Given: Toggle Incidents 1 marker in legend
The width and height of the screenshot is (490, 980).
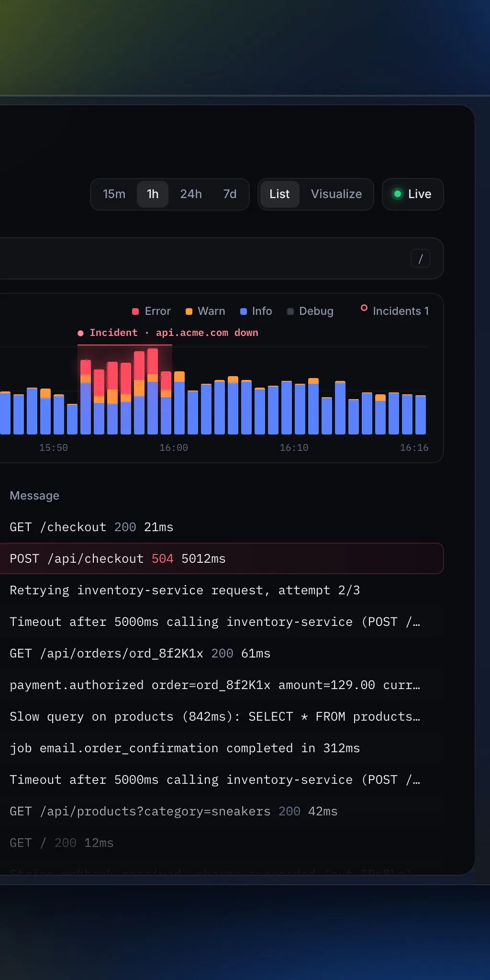Looking at the screenshot, I should point(395,311).
